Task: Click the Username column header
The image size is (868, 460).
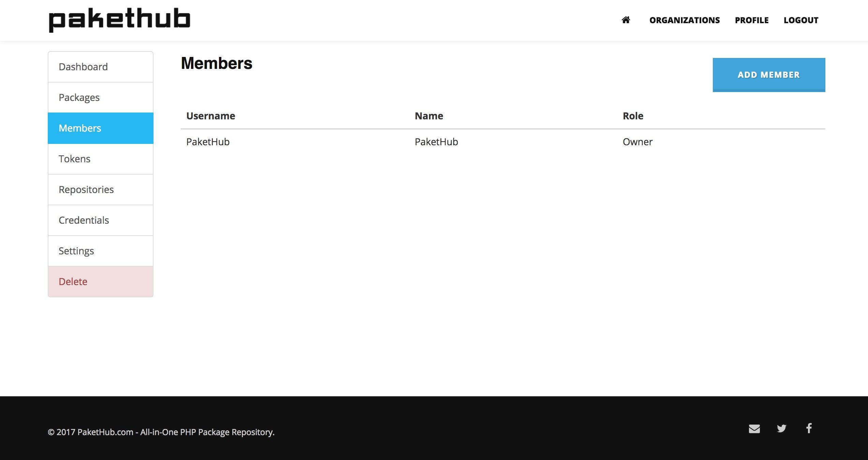Action: (210, 116)
